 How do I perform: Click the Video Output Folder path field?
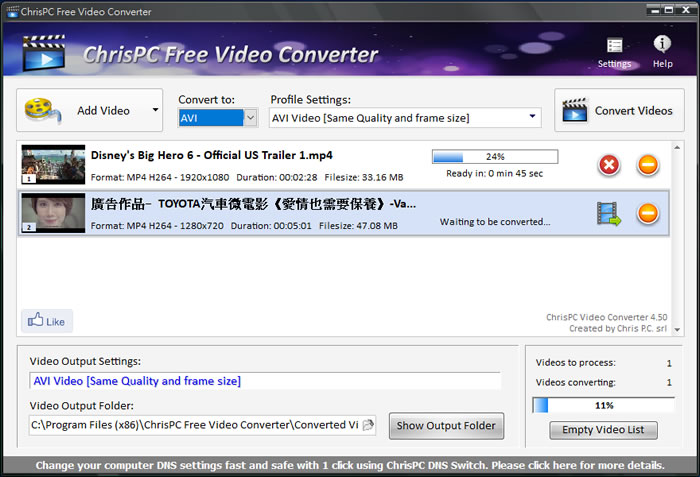194,425
